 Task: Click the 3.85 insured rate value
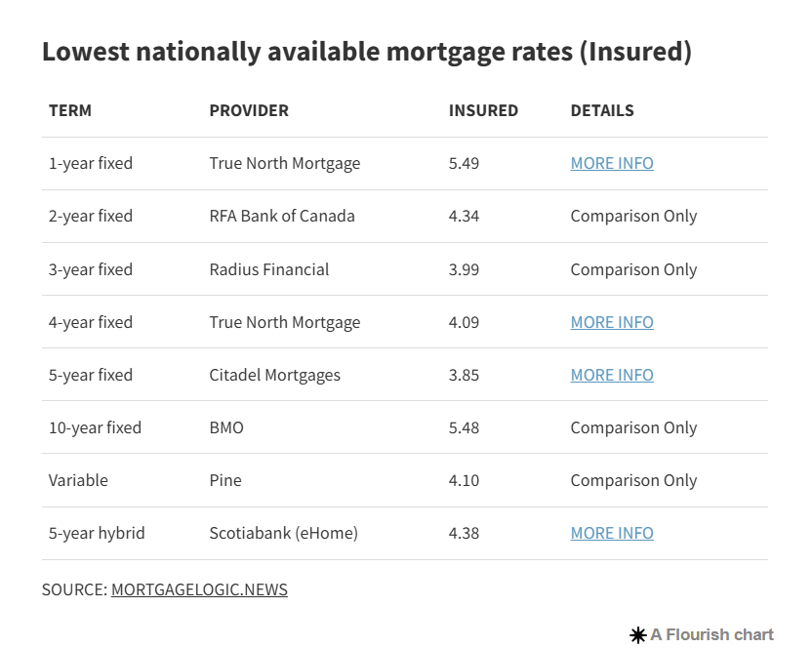coord(464,376)
